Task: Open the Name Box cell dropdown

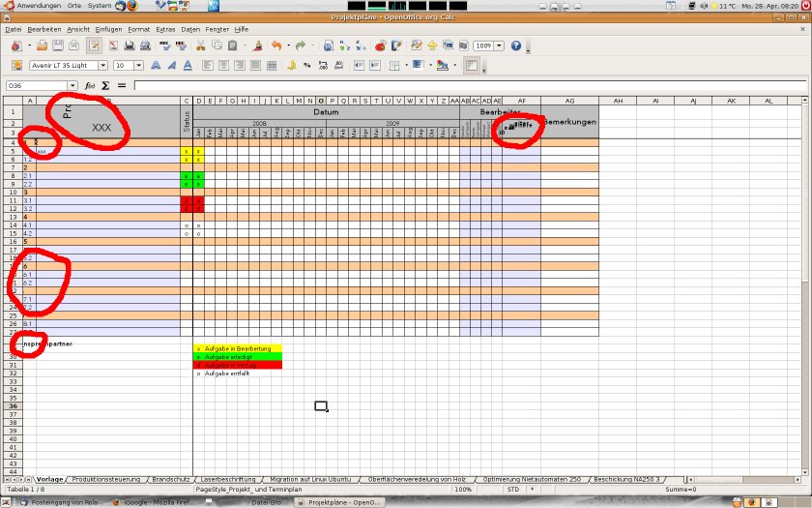Action: click(73, 85)
